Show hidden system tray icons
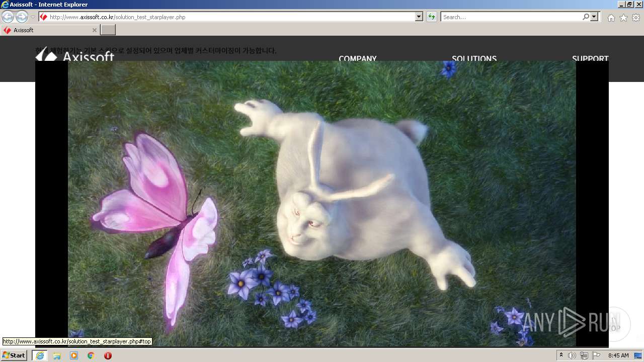The image size is (644, 362). (561, 355)
